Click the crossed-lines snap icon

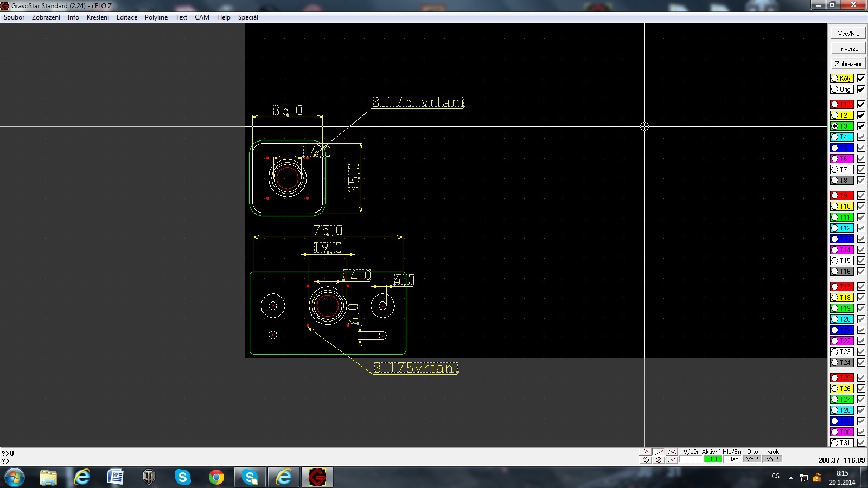[672, 452]
